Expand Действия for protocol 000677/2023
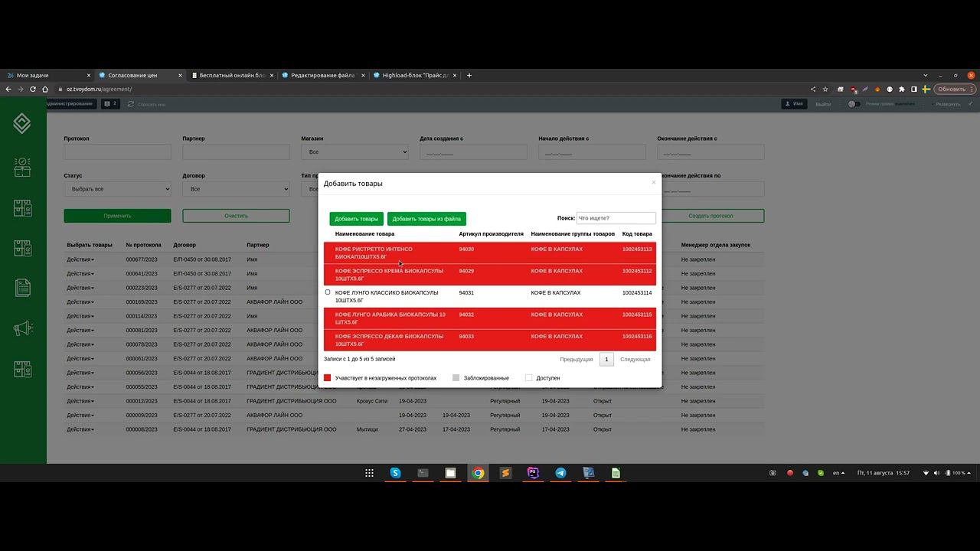980x551 pixels. coord(80,259)
